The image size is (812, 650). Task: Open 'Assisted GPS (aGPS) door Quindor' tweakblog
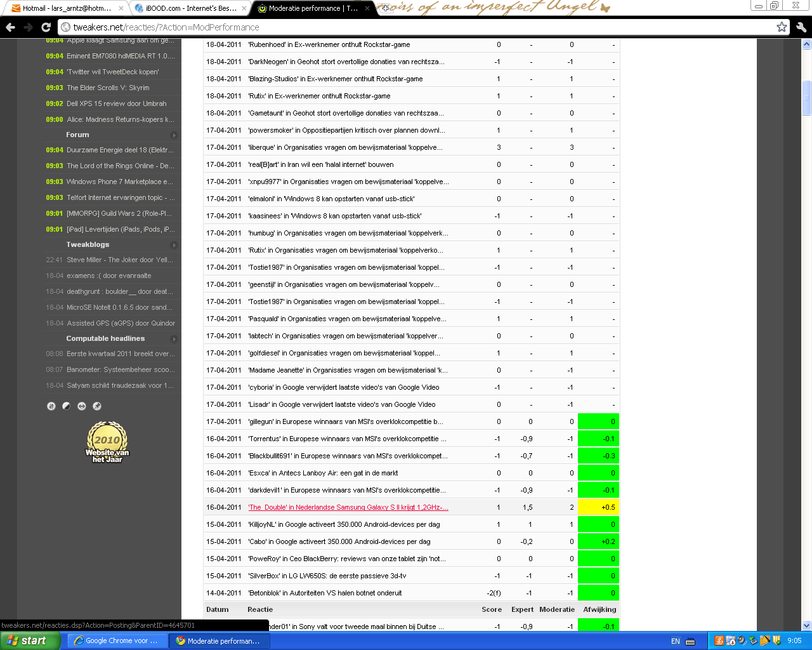pos(121,324)
